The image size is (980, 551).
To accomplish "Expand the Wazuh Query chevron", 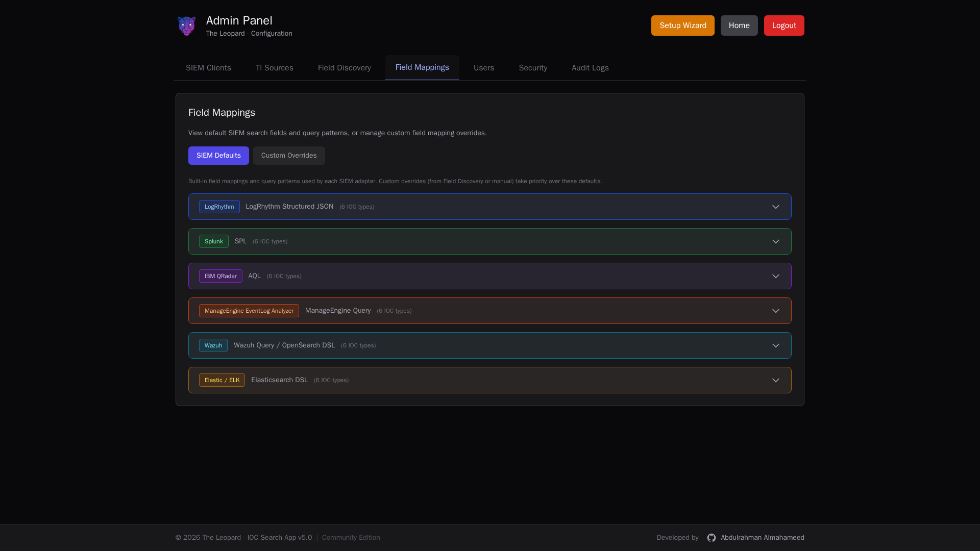I will pyautogui.click(x=775, y=345).
